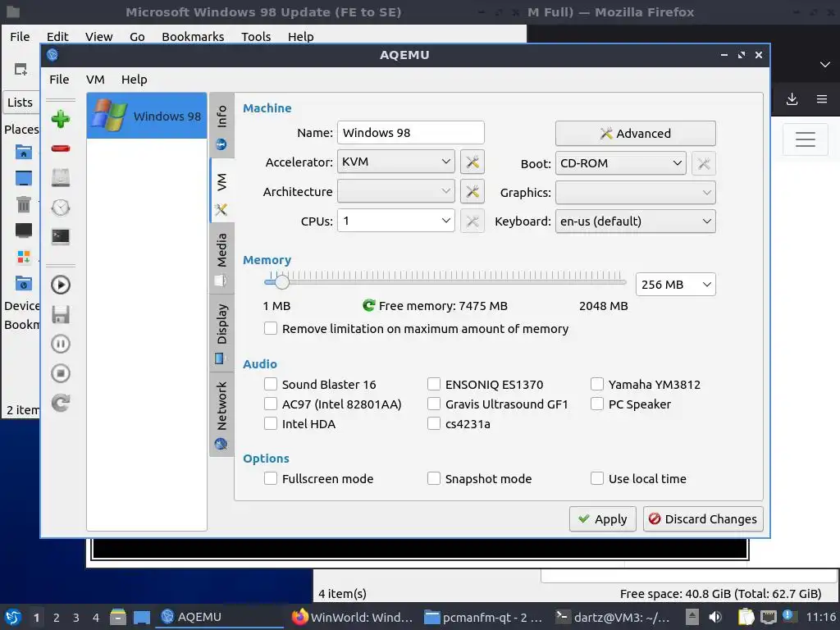Start the VM with the play icon

[x=61, y=285]
